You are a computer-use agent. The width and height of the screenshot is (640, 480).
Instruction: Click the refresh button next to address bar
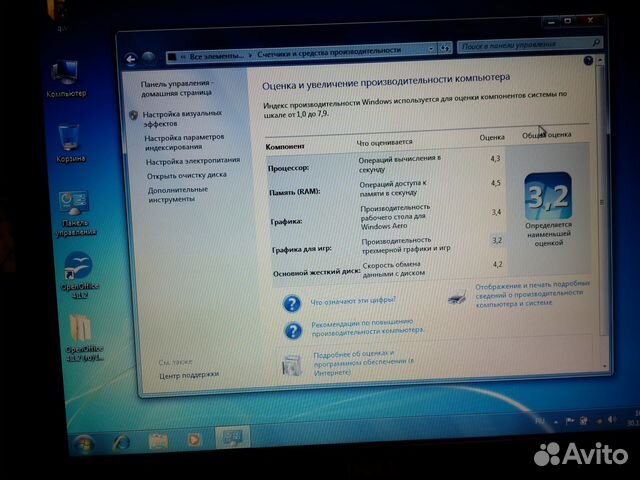pos(444,48)
